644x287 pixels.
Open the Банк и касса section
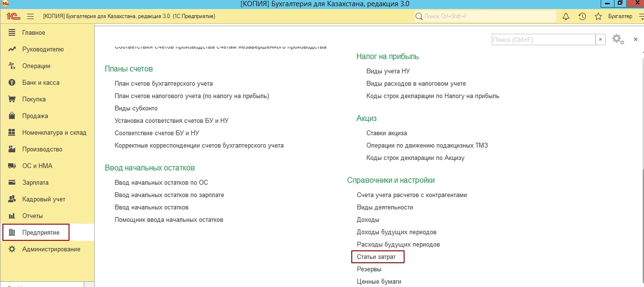tap(40, 82)
